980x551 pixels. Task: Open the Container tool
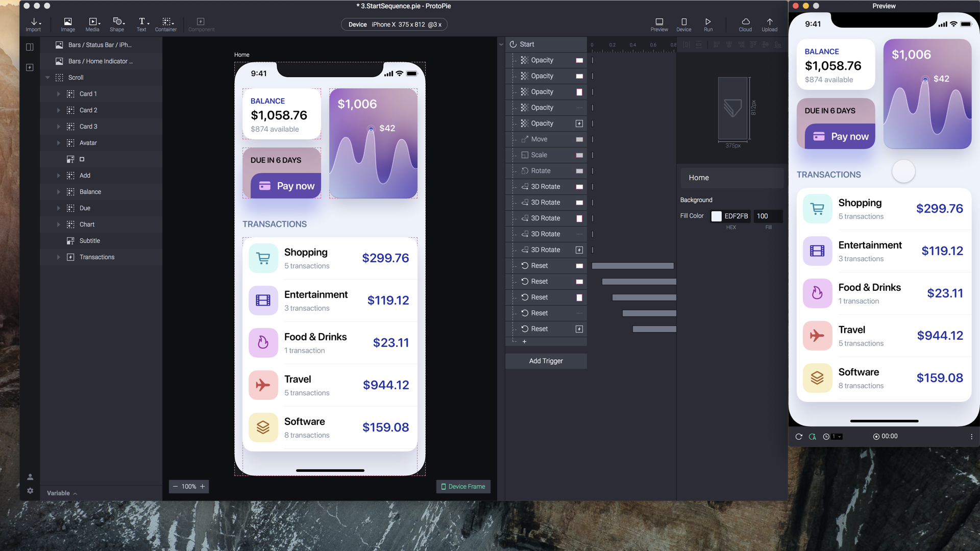(x=165, y=24)
